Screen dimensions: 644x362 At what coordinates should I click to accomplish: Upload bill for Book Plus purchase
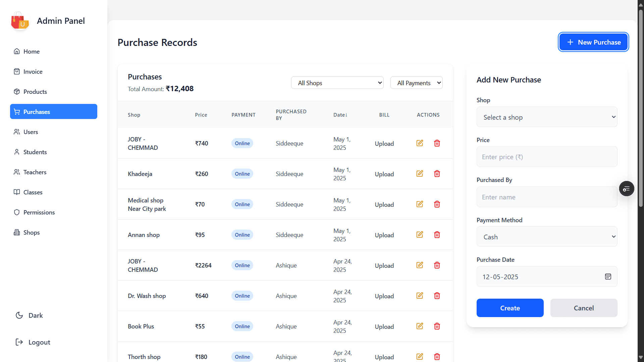[x=384, y=326]
